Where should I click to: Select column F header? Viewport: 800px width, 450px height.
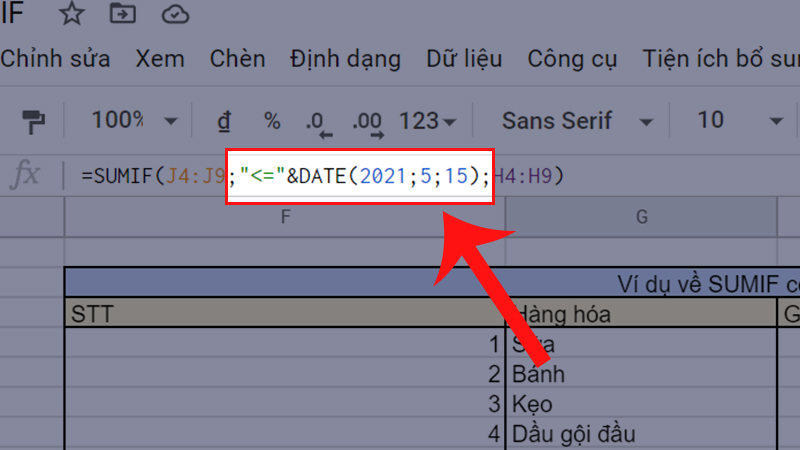[285, 216]
